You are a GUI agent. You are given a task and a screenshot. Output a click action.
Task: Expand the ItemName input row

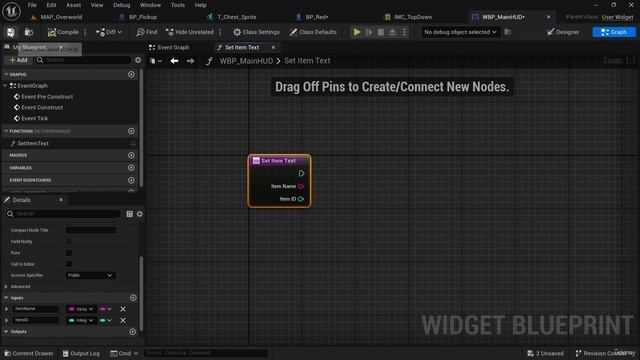[x=6, y=309]
